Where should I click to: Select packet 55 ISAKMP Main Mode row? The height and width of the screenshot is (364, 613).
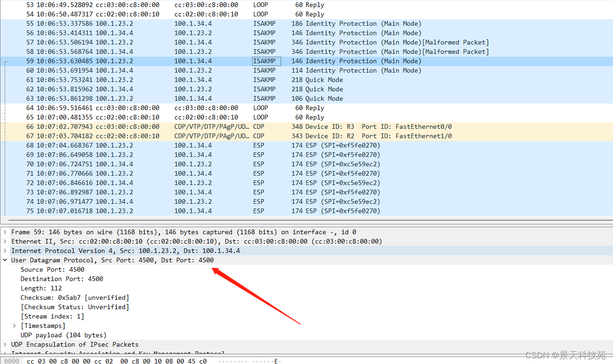point(306,23)
